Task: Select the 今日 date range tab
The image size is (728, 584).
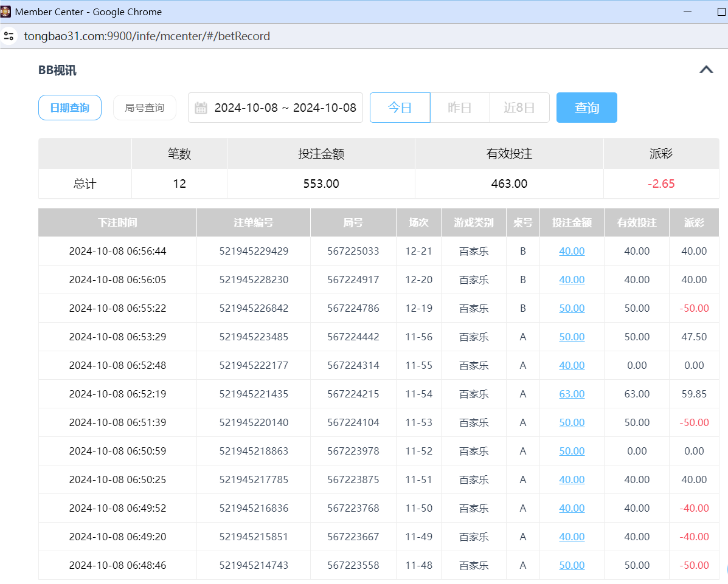Action: pos(400,108)
